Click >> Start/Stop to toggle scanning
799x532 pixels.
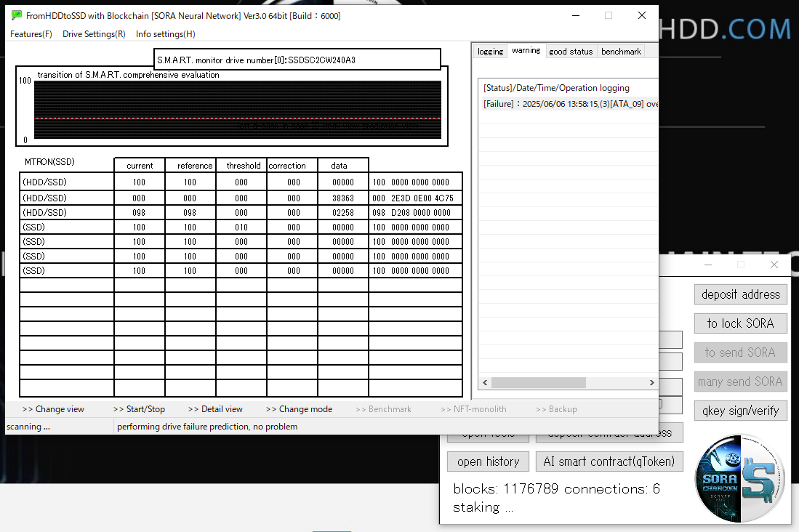point(139,409)
